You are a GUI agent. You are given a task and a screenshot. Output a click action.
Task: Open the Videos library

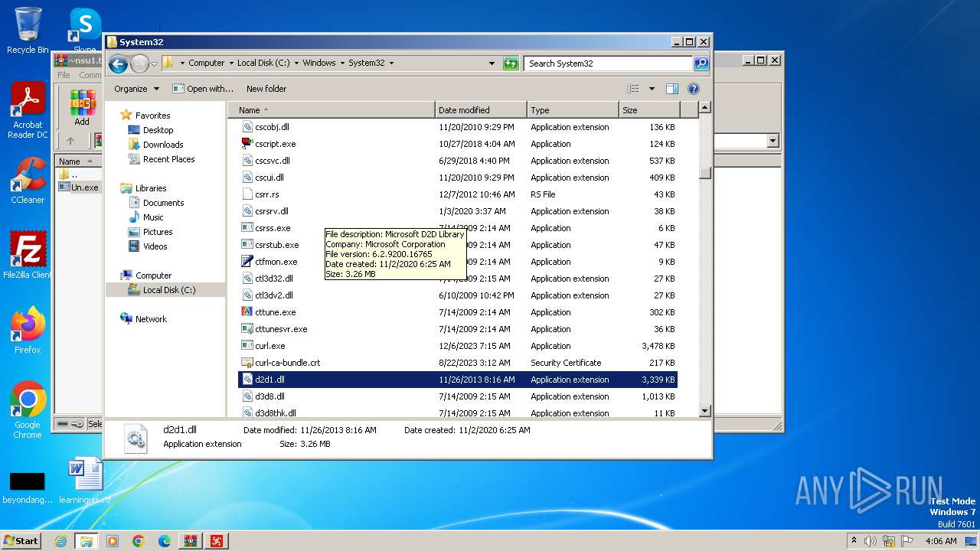tap(155, 246)
